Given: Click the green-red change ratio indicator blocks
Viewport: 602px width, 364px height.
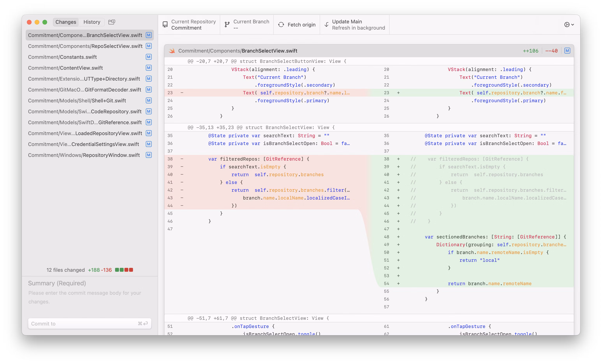Looking at the screenshot, I should (x=124, y=270).
